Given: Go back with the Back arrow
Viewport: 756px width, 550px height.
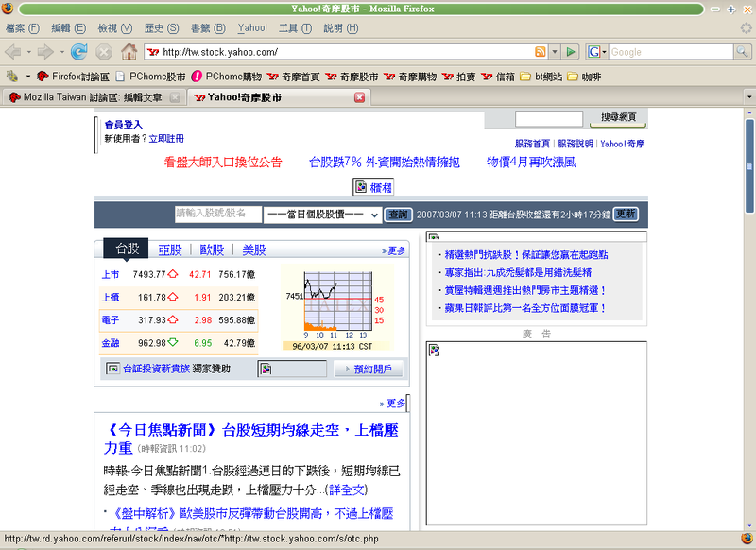Looking at the screenshot, I should (x=13, y=51).
